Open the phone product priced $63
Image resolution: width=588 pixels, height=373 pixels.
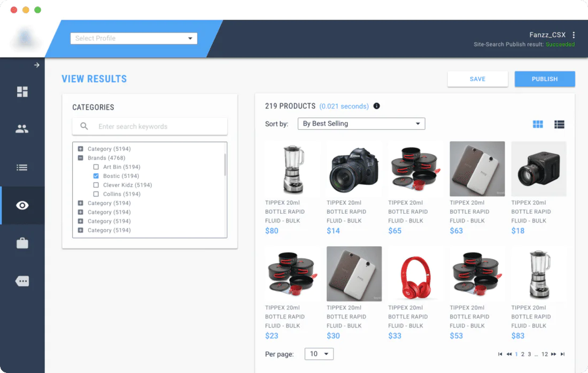477,169
